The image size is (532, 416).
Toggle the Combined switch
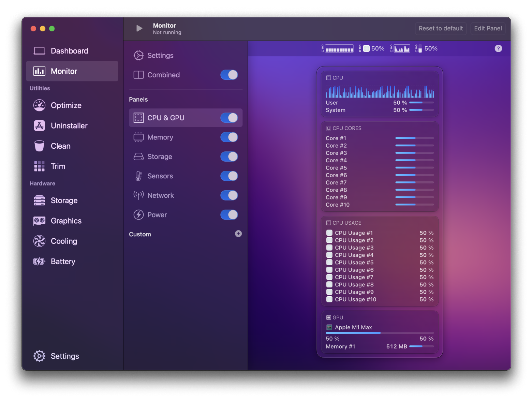click(229, 75)
